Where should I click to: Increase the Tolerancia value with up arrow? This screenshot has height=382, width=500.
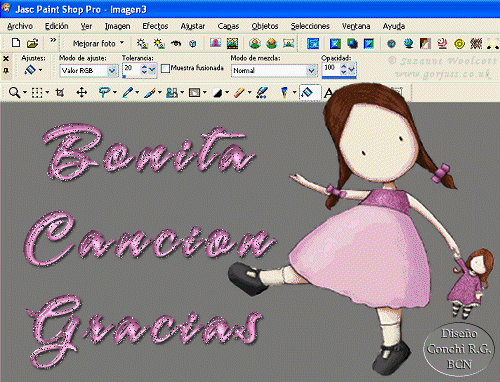click(x=144, y=67)
